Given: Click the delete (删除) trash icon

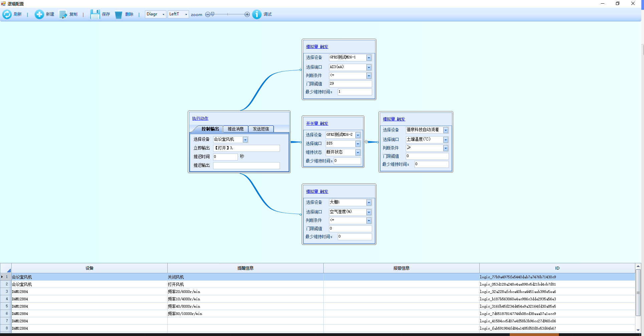Looking at the screenshot, I should 119,15.
